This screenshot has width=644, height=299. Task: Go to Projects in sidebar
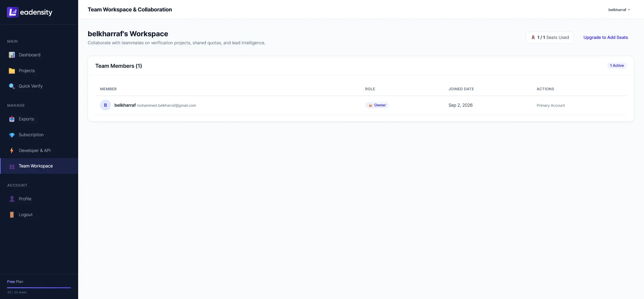[x=39, y=71]
